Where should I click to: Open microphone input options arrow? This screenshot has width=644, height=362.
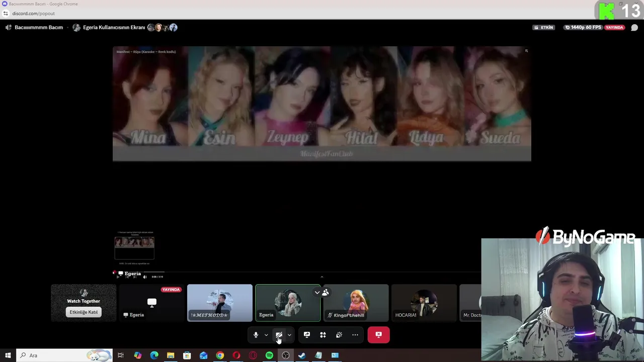point(266,335)
